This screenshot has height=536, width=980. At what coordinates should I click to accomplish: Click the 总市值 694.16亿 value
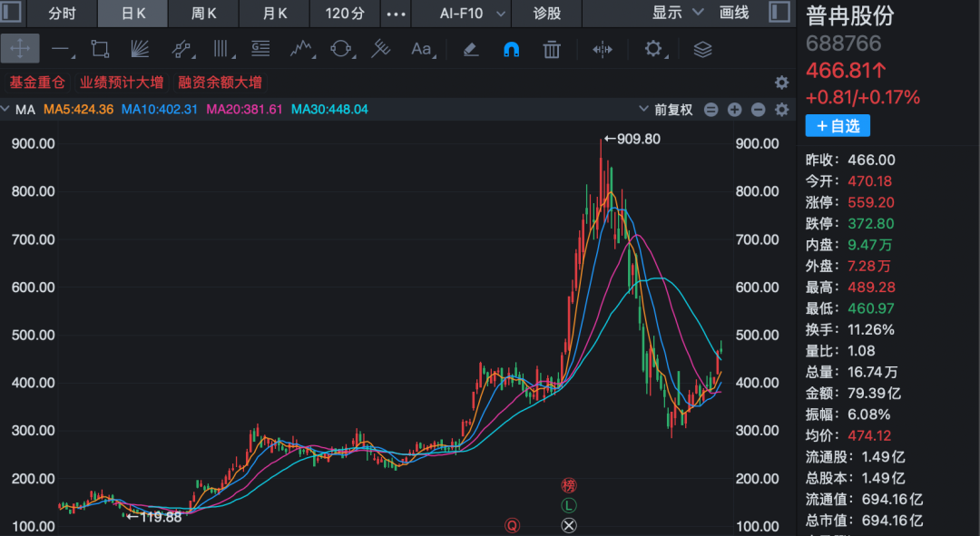click(x=893, y=521)
